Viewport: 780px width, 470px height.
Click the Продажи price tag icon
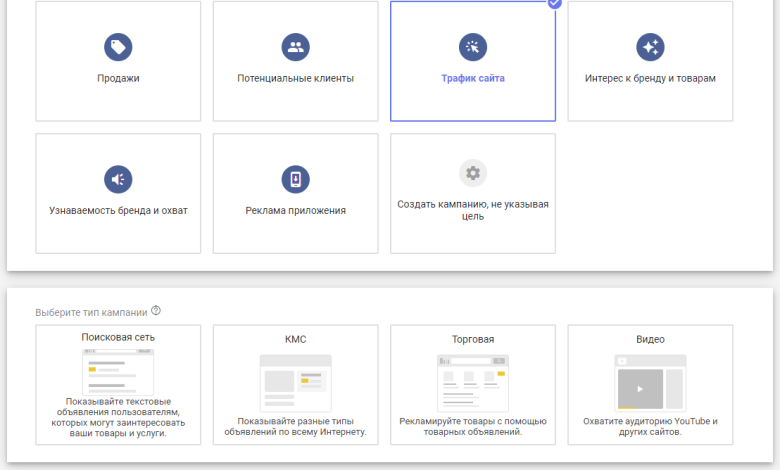tap(118, 47)
